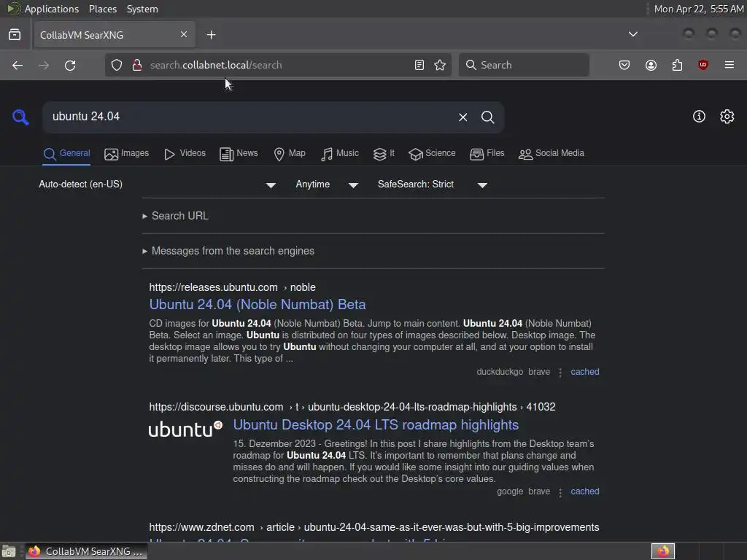Expand Messages from the search engines
The height and width of the screenshot is (560, 747).
(x=228, y=251)
